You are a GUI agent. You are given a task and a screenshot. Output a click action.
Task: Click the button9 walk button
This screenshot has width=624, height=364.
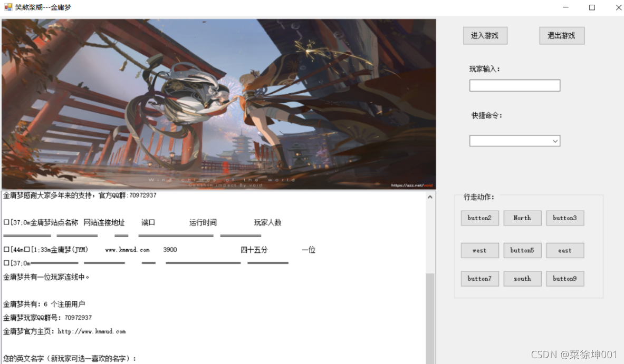[565, 279]
